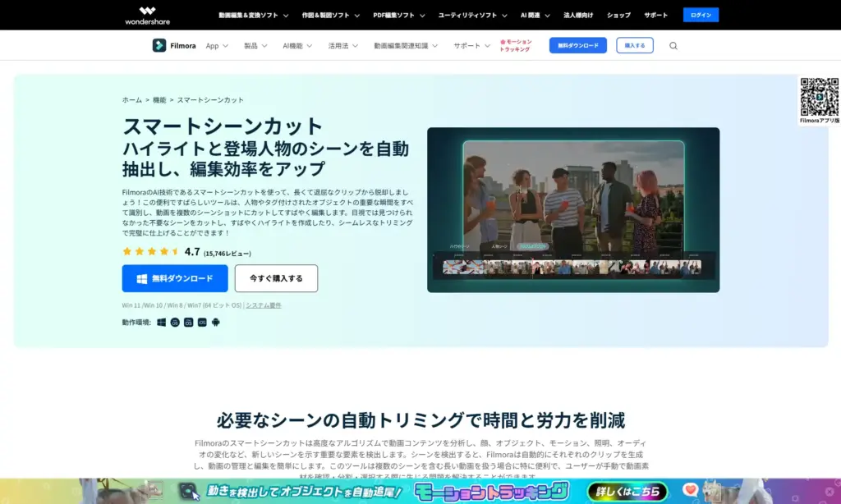Expand the PDF編集ソフト menu
Screen dimensions: 841x504
coord(399,16)
